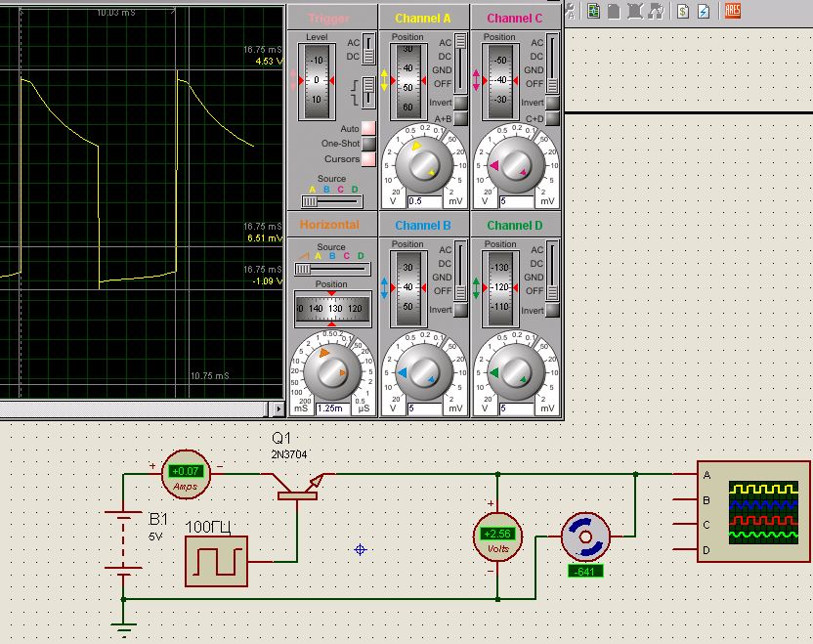Toggle the Auto trigger button
Image resolution: width=813 pixels, height=644 pixels.
click(x=368, y=128)
